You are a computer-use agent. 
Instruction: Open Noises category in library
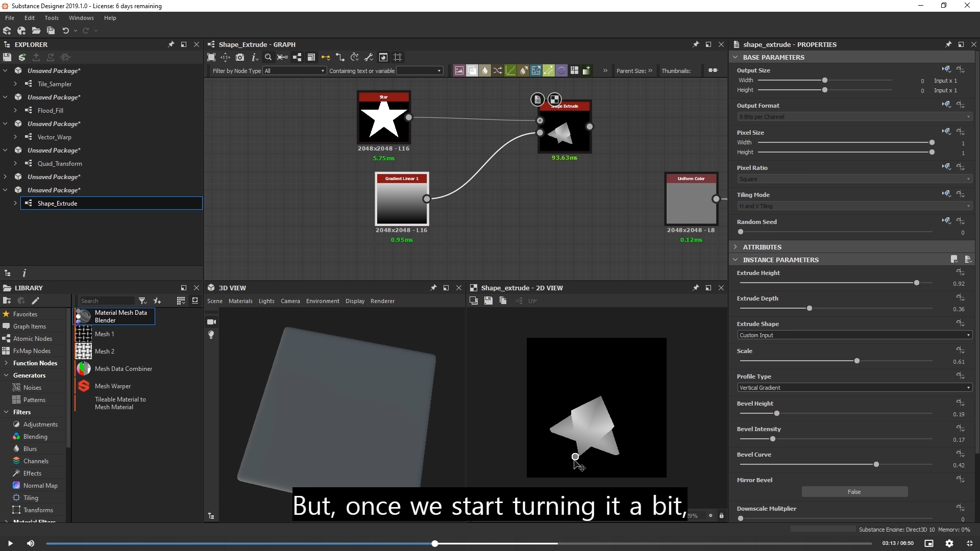click(x=32, y=388)
